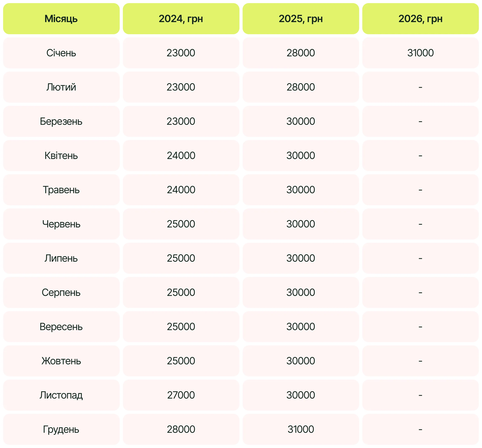Click the Липень month cell
This screenshot has width=482, height=448.
click(x=61, y=258)
